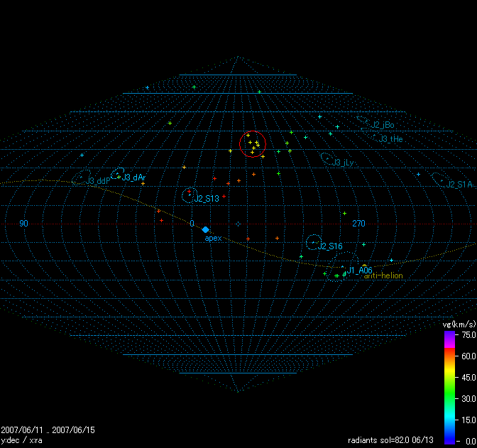The image size is (477, 448).
Task: Click the 0 right ascension label
Action: tap(192, 224)
